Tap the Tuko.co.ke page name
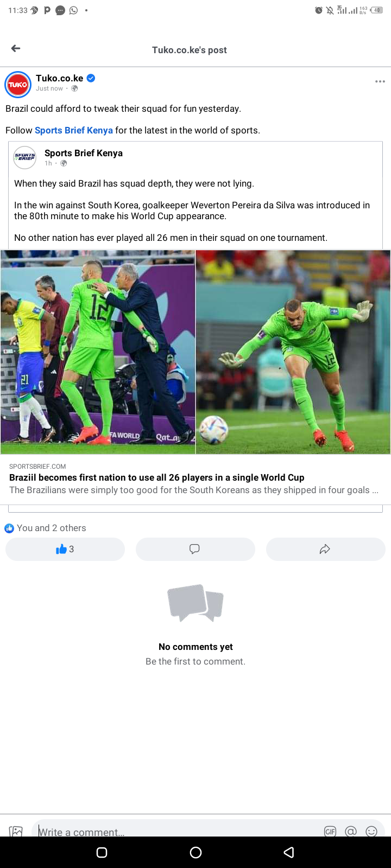The width and height of the screenshot is (391, 868). (x=59, y=78)
